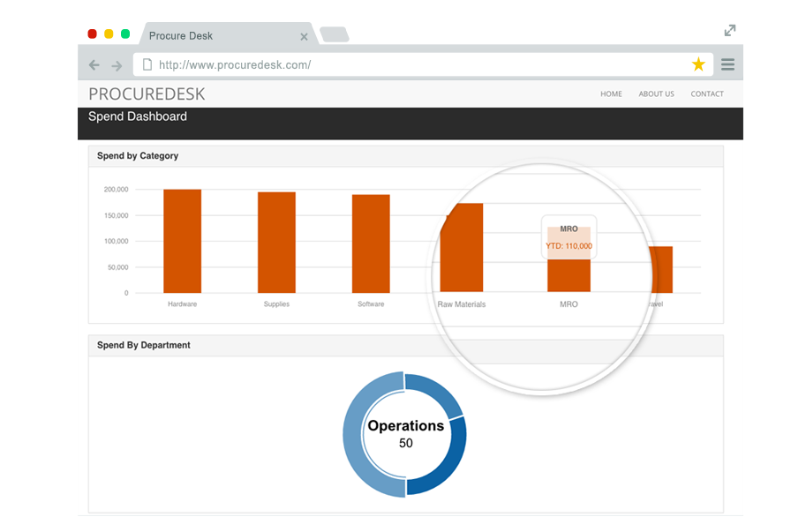Click the page icon in address bar

tap(147, 64)
